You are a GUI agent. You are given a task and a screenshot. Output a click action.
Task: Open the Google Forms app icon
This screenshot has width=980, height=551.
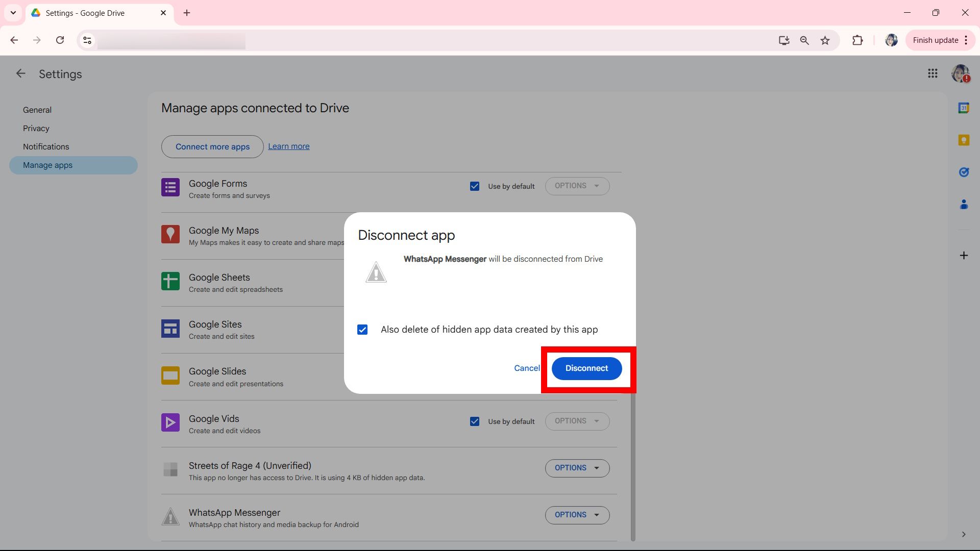(x=170, y=187)
